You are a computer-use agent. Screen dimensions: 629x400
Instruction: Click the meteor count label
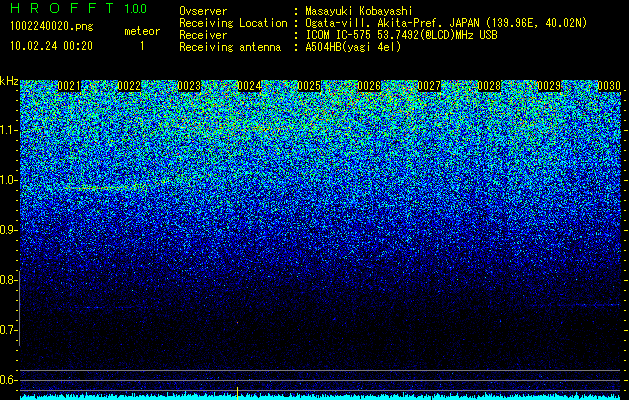coord(142,31)
